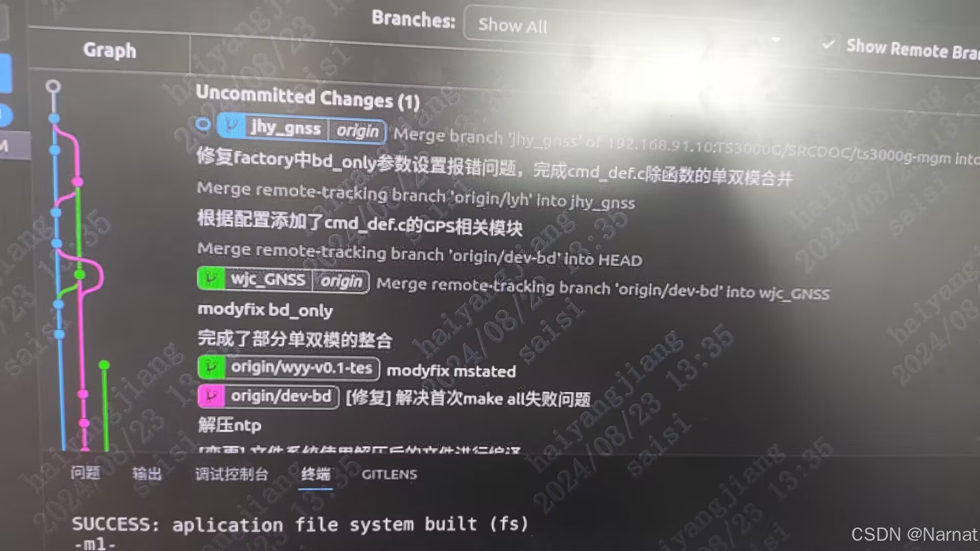Click the 问题 (Problems) tab
Viewport: 980px width, 551px height.
pos(85,472)
